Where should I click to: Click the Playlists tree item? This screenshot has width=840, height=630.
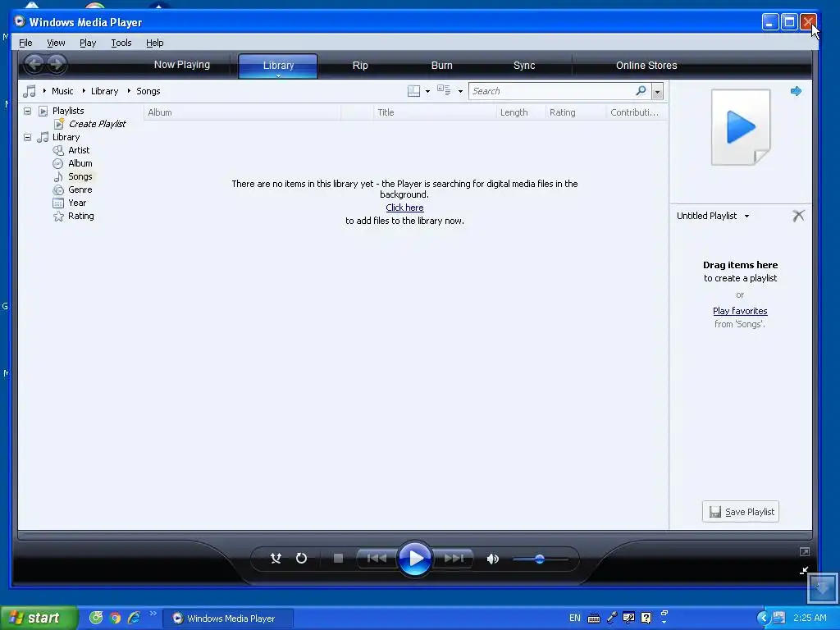tap(68, 111)
